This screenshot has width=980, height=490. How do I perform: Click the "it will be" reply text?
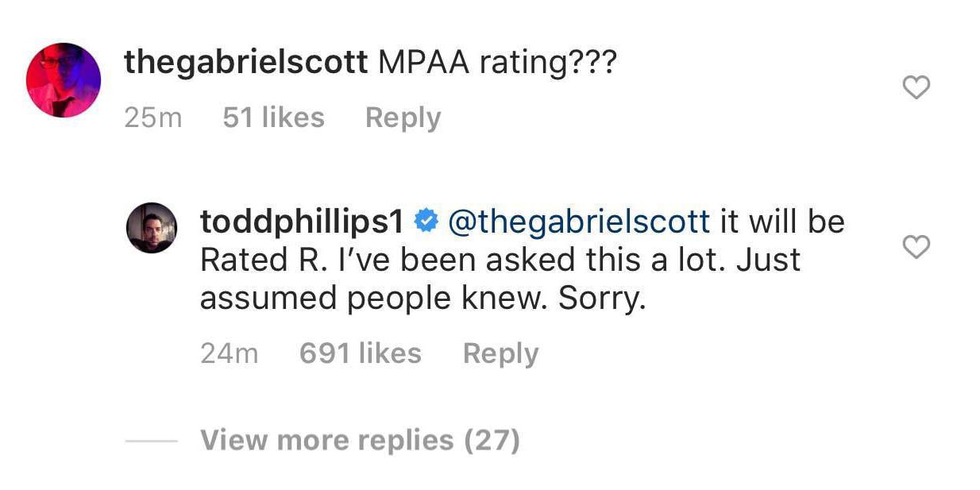783,222
